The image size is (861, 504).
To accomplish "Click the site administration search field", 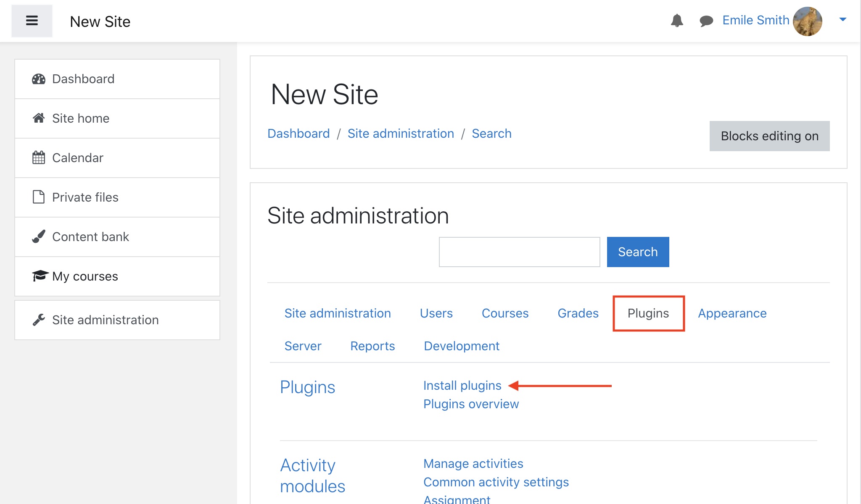I will point(519,252).
